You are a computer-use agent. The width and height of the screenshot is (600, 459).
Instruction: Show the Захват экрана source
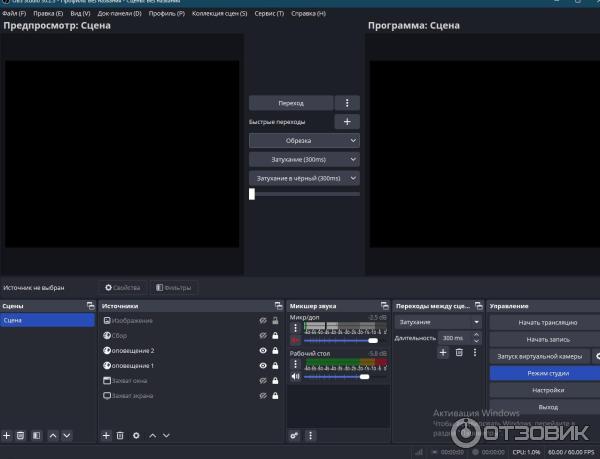click(x=263, y=396)
